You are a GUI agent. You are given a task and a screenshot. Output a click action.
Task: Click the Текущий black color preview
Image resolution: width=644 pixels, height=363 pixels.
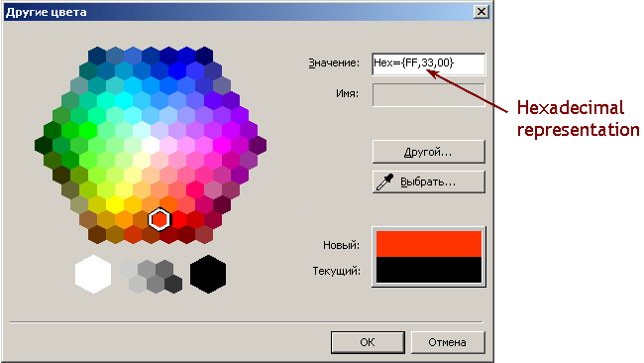coord(429,270)
